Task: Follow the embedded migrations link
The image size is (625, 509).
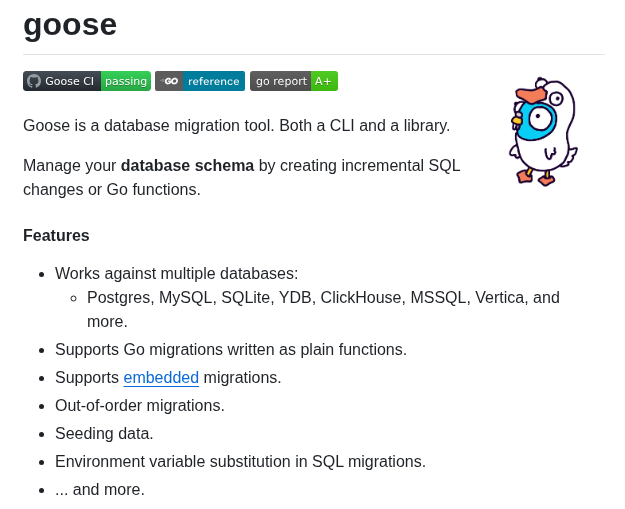Action: pyautogui.click(x=161, y=377)
